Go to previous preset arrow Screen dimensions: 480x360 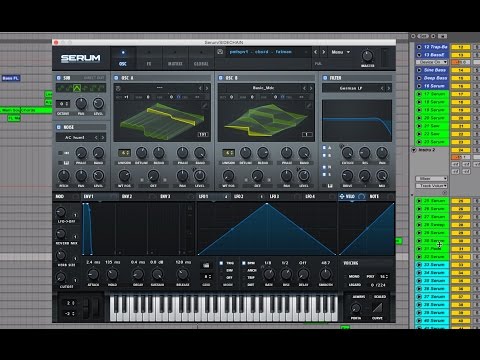coord(315,52)
